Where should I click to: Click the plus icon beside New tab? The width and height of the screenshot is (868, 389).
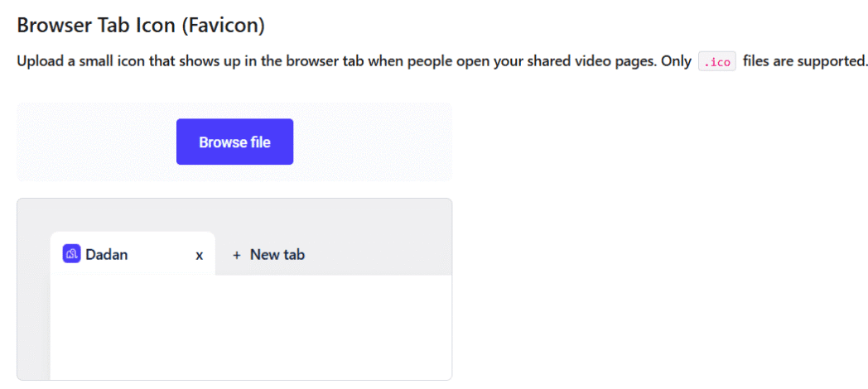[236, 255]
